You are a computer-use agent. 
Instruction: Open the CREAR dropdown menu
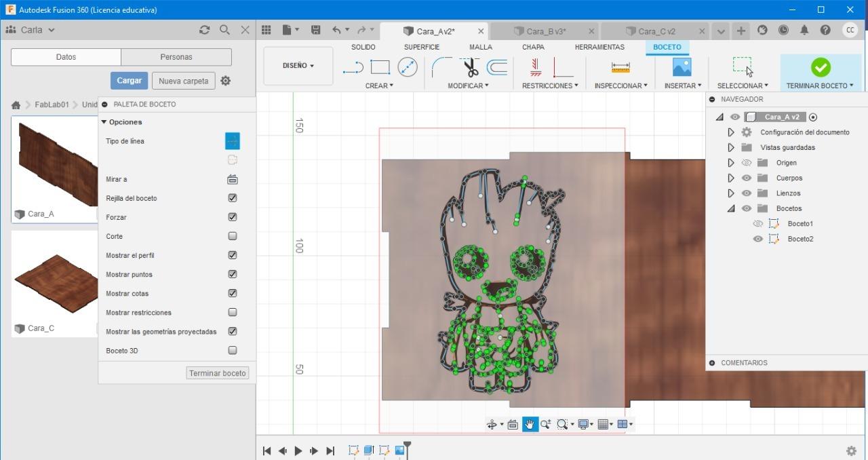tap(379, 85)
